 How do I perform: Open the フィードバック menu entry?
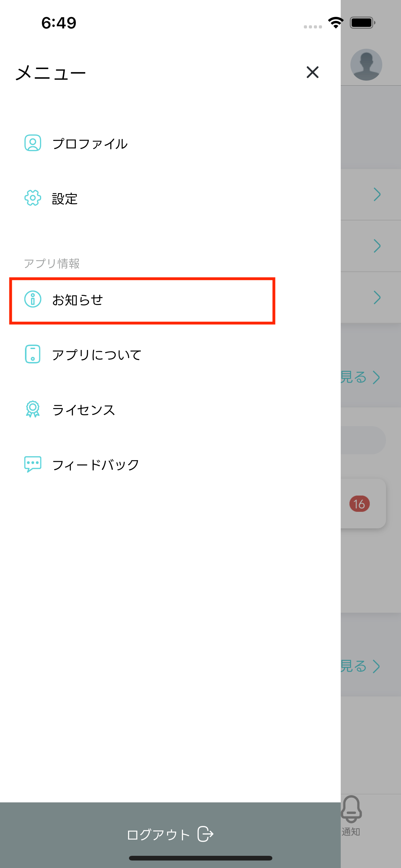(x=96, y=465)
